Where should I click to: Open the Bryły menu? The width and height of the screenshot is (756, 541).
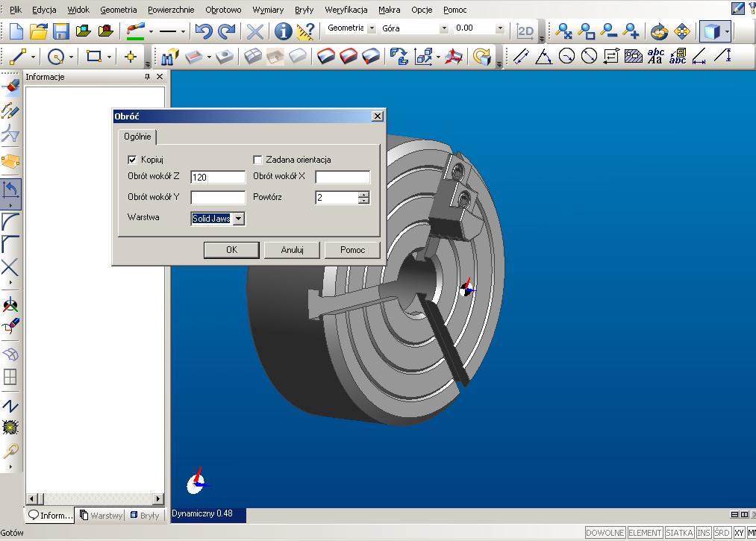[x=304, y=10]
